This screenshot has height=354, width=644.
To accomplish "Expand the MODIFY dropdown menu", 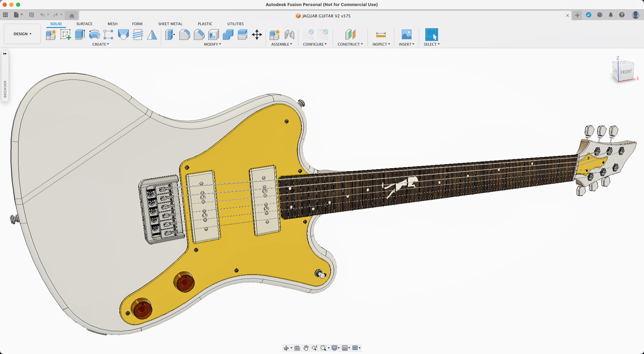I will coord(212,44).
